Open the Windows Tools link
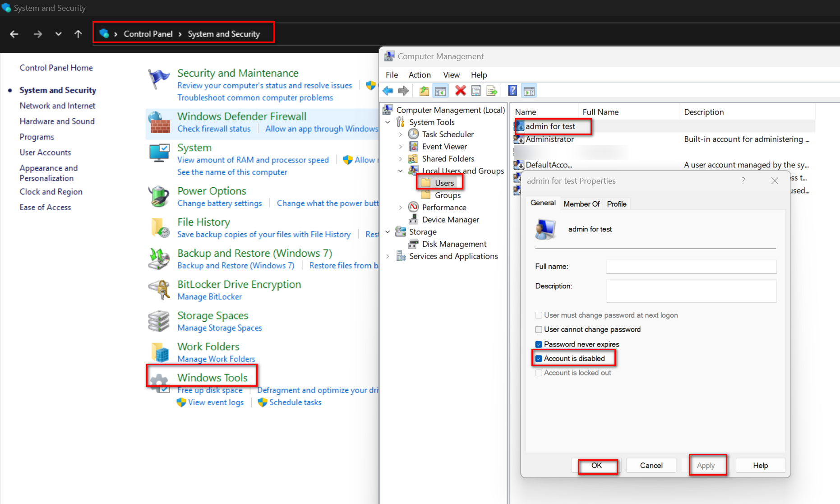Screen dimensions: 840x504 212,378
